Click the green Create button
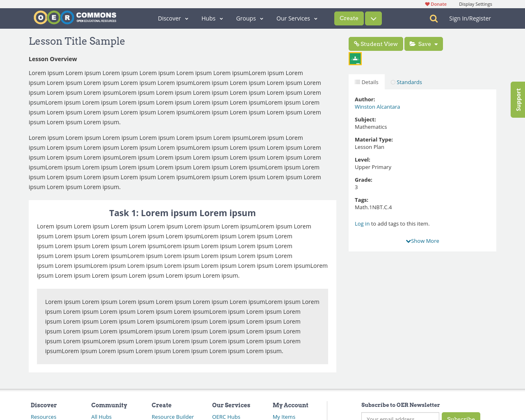525x420 pixels. [349, 18]
